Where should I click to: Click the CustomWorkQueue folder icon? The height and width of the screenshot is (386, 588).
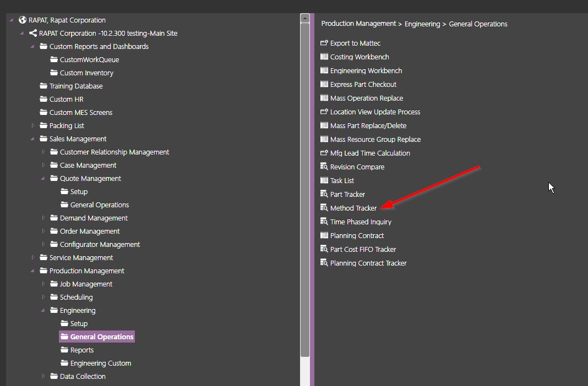[x=54, y=59]
